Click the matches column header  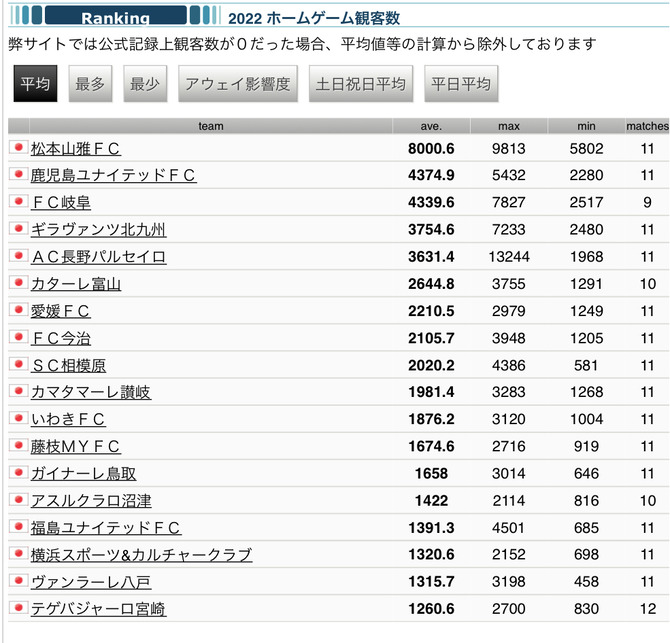(647, 126)
